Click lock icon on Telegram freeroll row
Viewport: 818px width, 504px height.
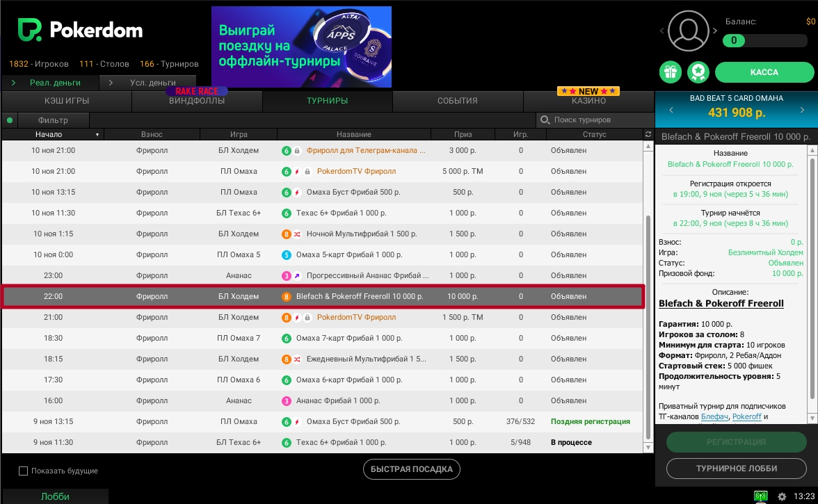click(x=297, y=151)
